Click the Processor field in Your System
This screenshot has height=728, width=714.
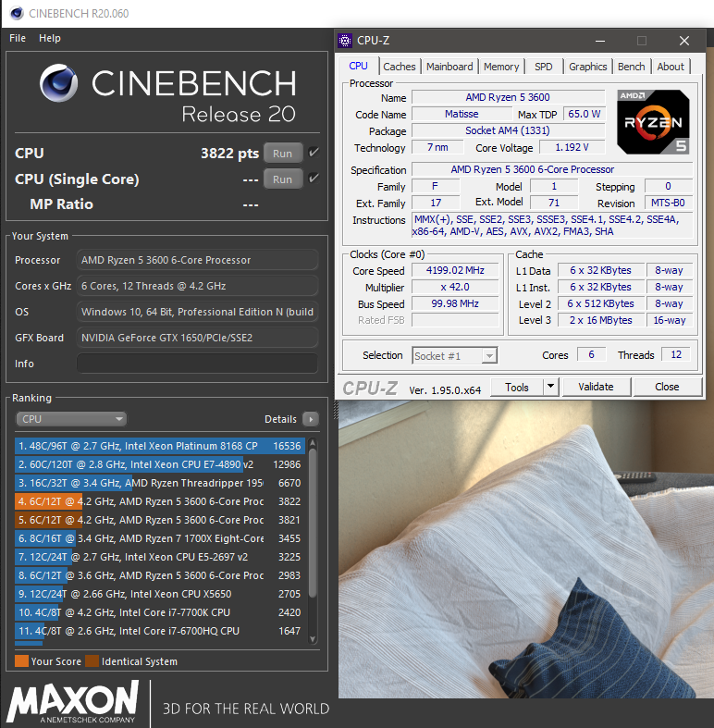tap(197, 260)
